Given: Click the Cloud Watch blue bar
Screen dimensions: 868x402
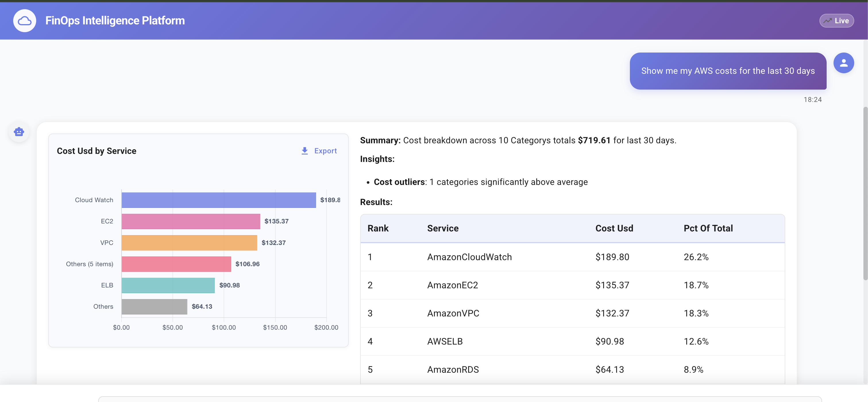Looking at the screenshot, I should point(219,200).
